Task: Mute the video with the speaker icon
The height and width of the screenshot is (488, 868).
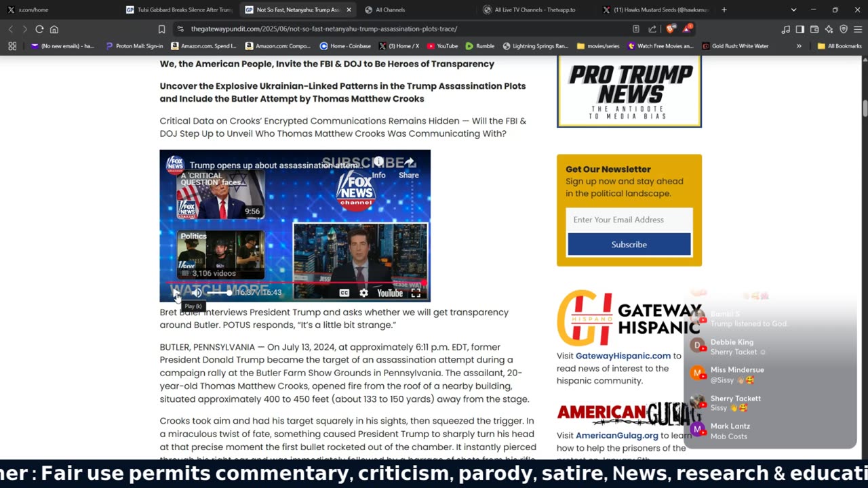Action: pyautogui.click(x=197, y=293)
